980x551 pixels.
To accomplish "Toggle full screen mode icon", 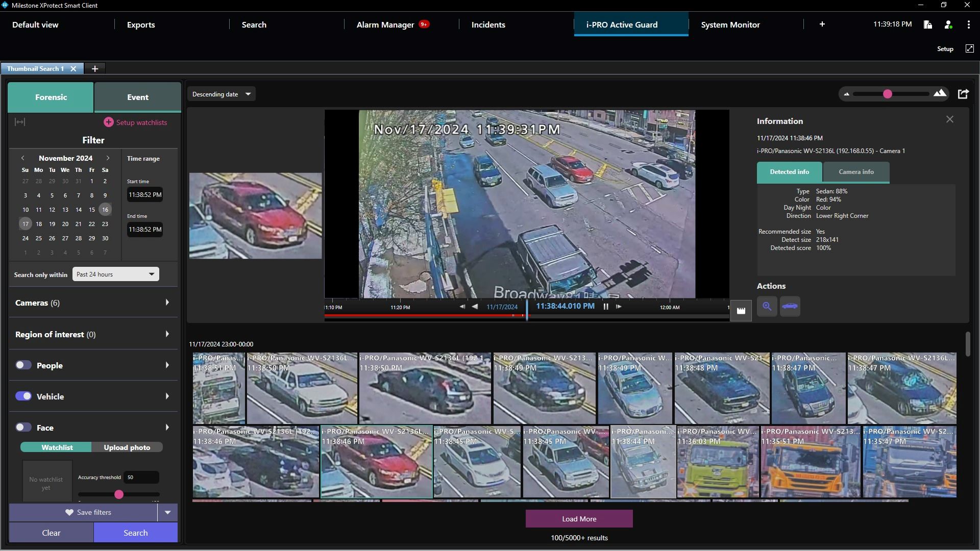I will click(x=969, y=48).
